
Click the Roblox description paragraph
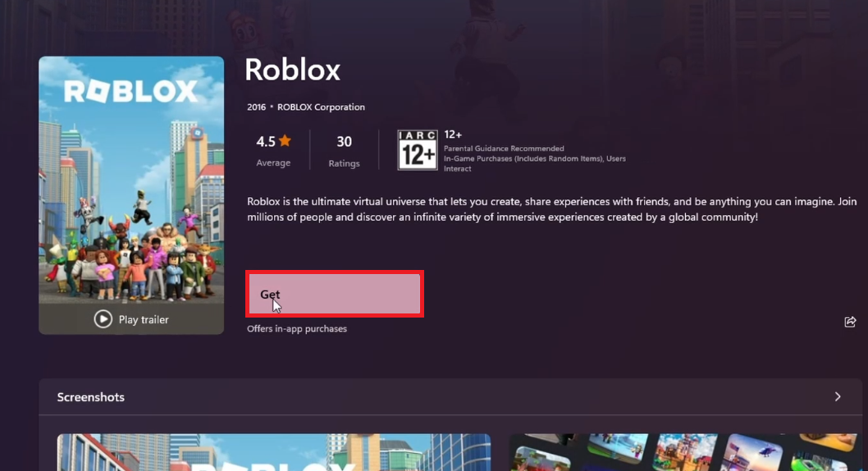tap(551, 209)
